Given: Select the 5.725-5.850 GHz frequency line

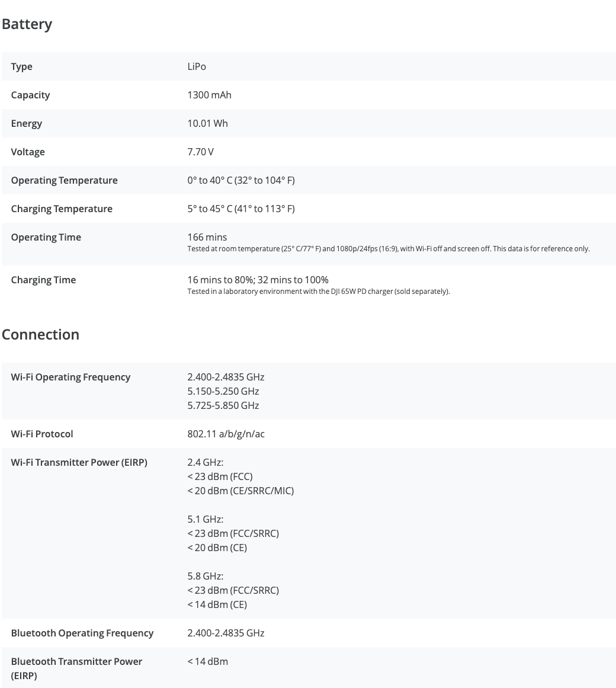Looking at the screenshot, I should coord(223,405).
